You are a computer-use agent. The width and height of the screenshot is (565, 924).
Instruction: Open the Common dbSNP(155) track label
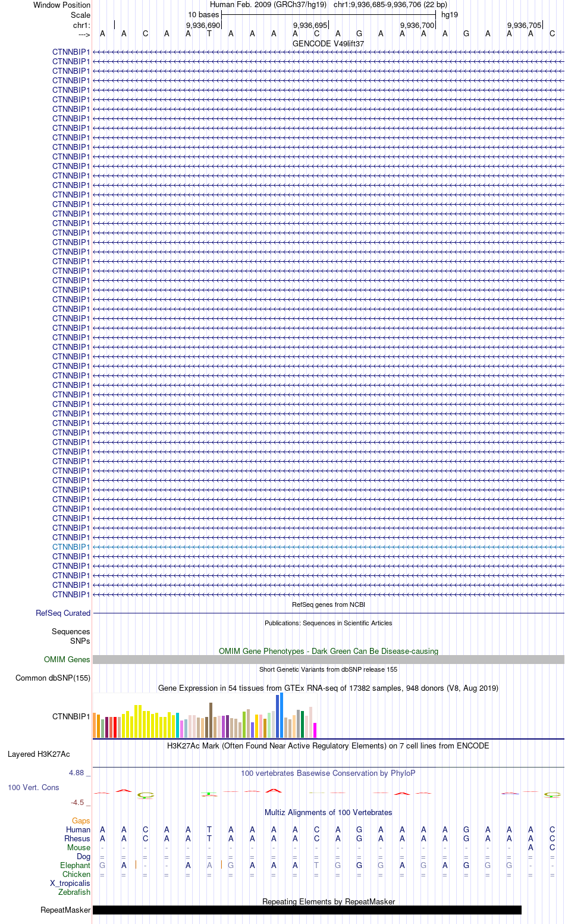[x=53, y=678]
